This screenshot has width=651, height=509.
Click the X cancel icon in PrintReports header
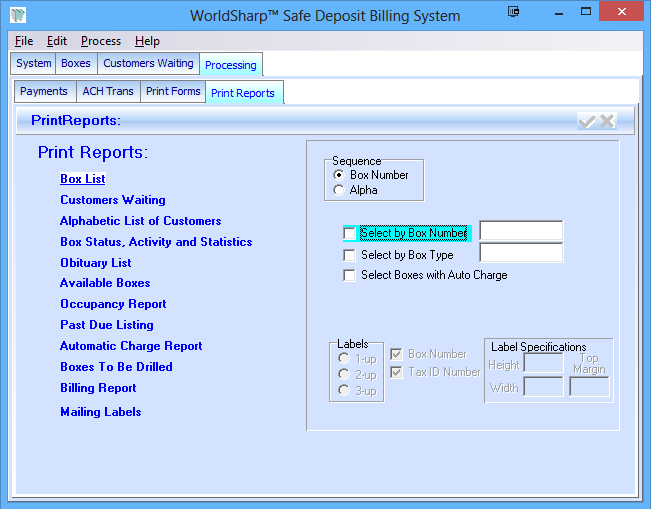(x=607, y=121)
